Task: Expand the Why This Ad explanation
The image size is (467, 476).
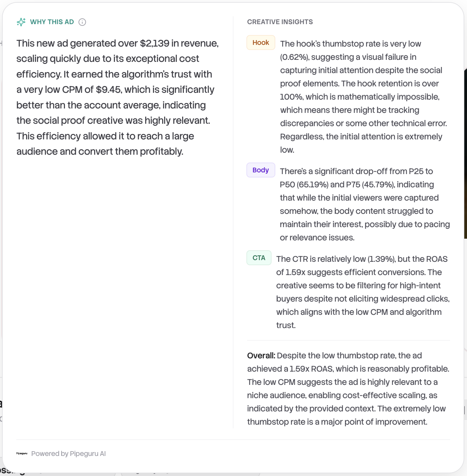Action: 52,22
